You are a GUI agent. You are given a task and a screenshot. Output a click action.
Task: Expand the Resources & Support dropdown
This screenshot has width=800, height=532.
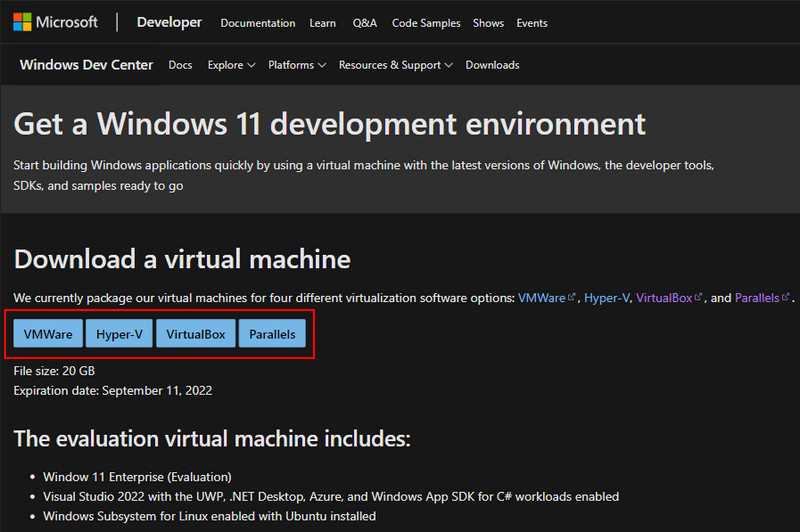coord(395,65)
